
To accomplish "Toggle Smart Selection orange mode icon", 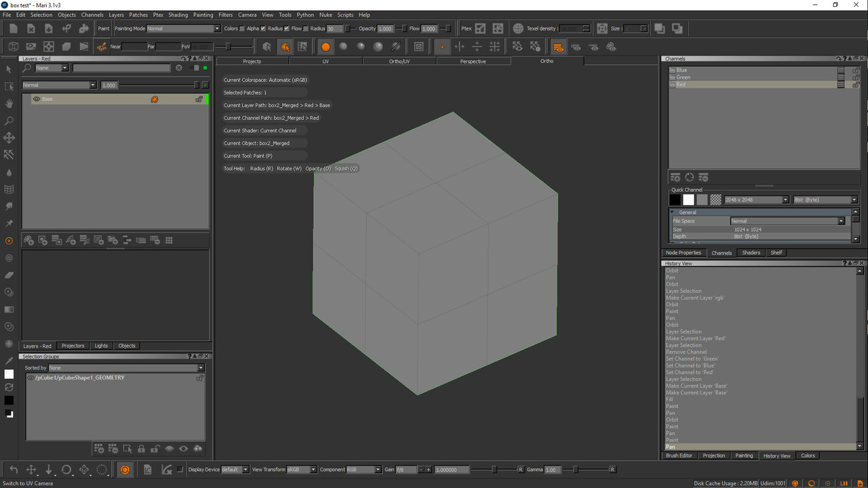I will pos(285,47).
